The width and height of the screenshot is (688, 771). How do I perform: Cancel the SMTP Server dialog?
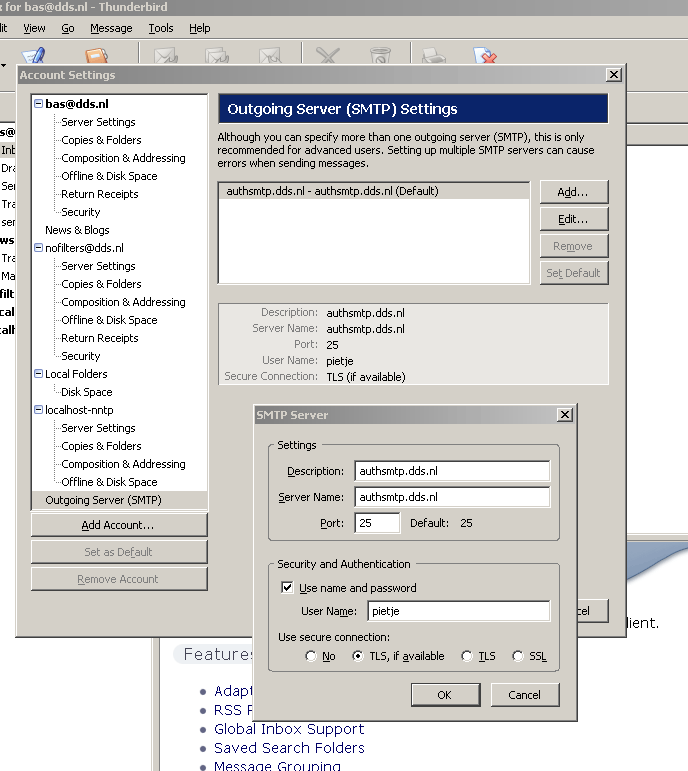pyautogui.click(x=525, y=695)
